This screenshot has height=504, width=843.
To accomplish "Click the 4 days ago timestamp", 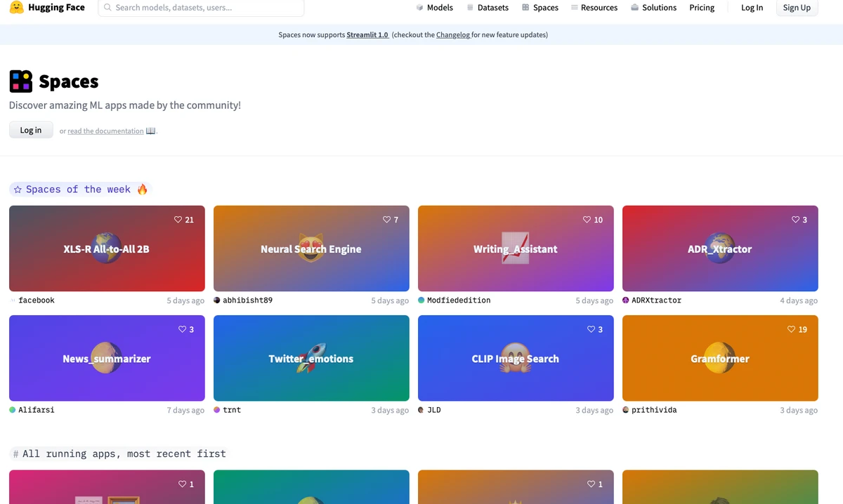I will [x=799, y=300].
